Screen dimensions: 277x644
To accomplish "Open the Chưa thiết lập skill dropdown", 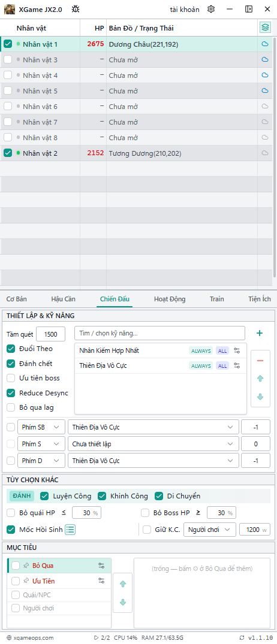I will tap(153, 444).
